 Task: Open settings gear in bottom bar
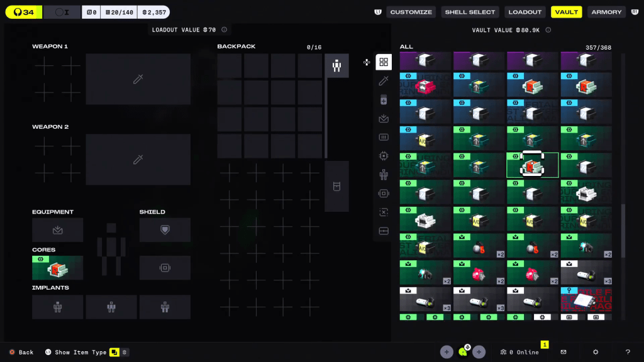coord(596,352)
